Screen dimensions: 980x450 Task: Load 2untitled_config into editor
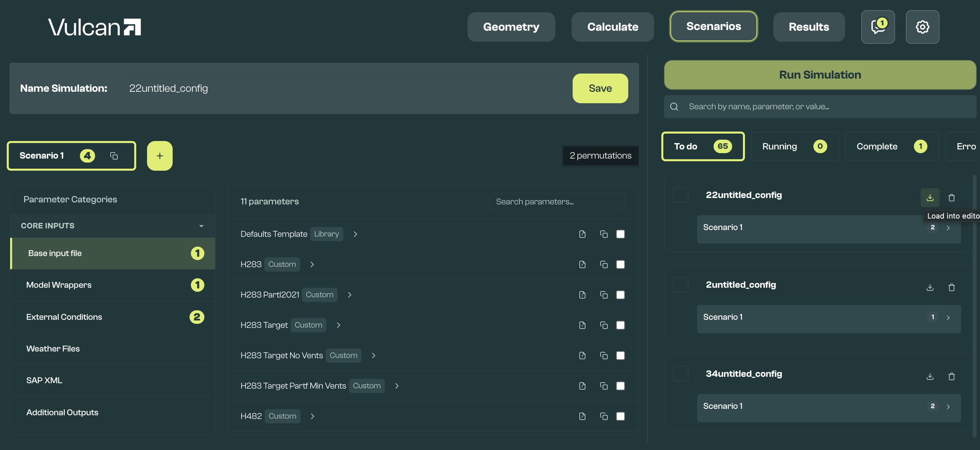tap(930, 287)
